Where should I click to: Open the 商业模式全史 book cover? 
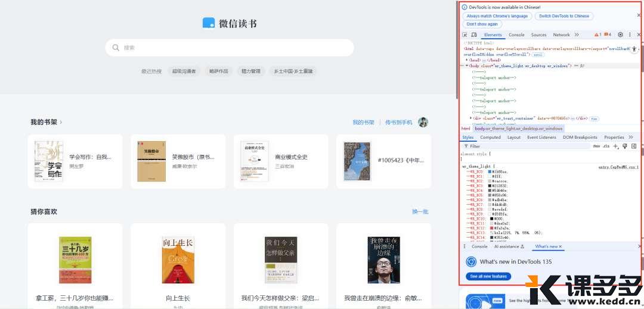point(255,161)
